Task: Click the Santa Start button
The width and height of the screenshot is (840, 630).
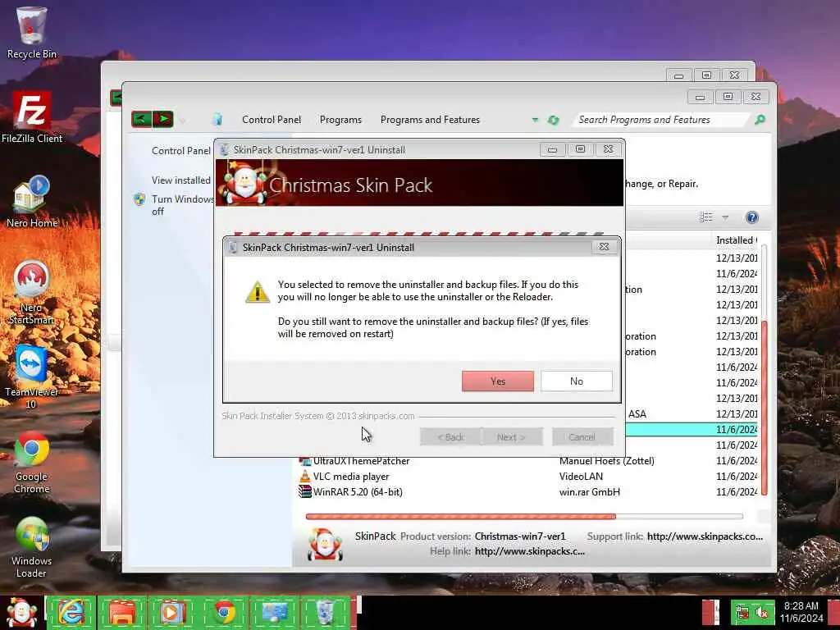Action: [21, 612]
